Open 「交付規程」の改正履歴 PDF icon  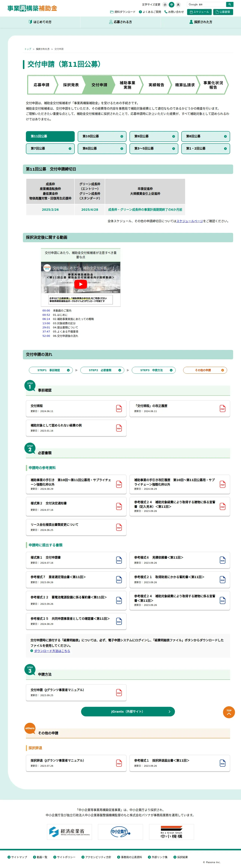click(222, 409)
